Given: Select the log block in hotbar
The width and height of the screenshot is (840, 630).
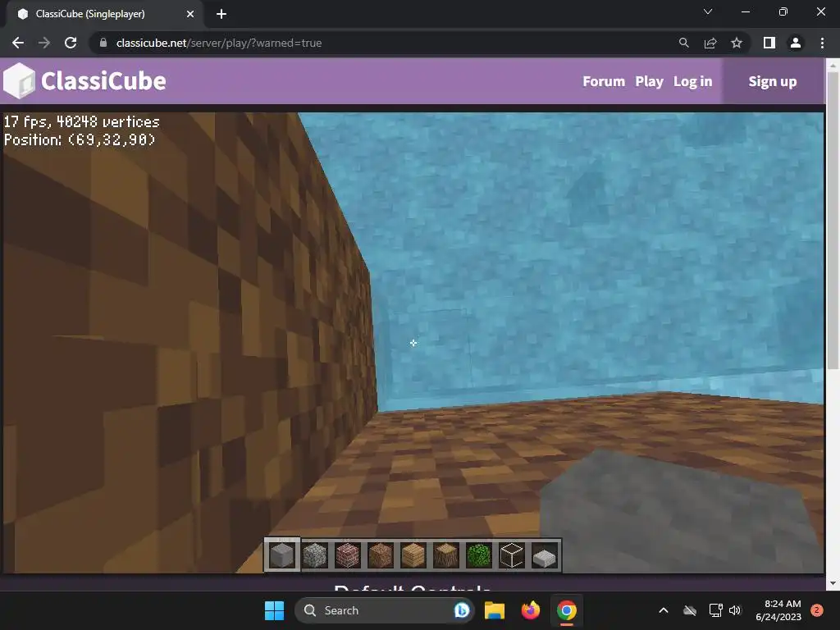Looking at the screenshot, I should 445,555.
